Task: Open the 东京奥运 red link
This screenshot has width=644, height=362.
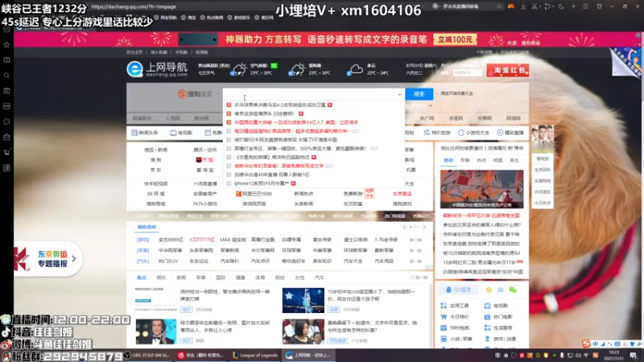Action: (402, 193)
